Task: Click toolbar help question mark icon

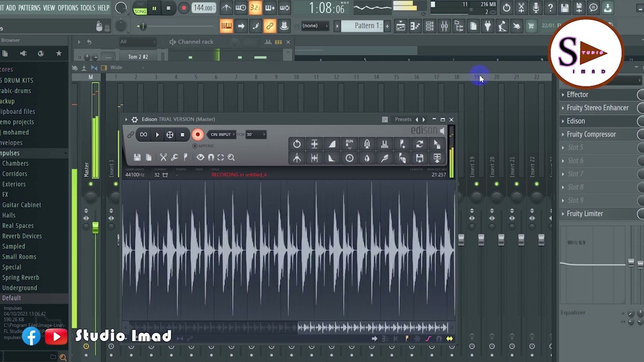Action: 550,8
